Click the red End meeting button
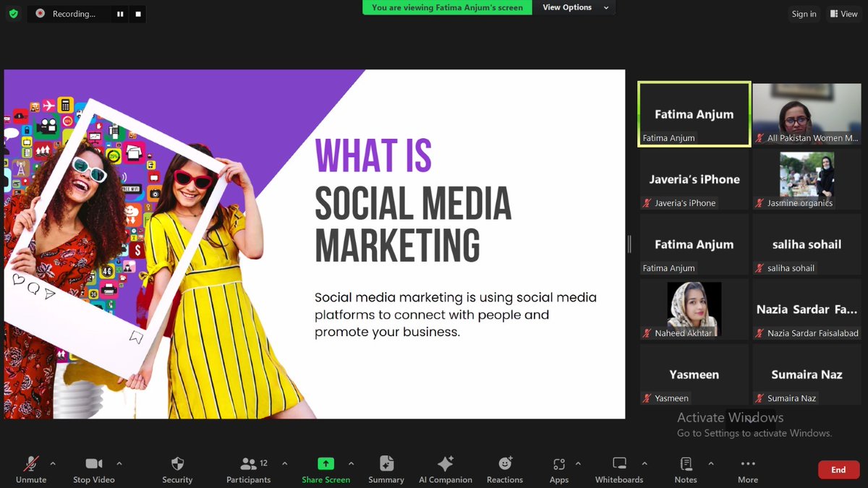This screenshot has height=488, width=868. [838, 470]
